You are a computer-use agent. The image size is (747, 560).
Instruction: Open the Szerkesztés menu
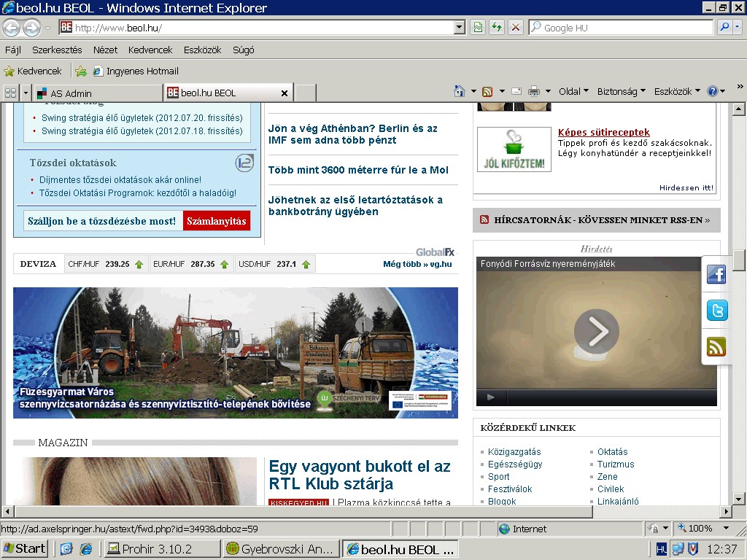click(57, 50)
